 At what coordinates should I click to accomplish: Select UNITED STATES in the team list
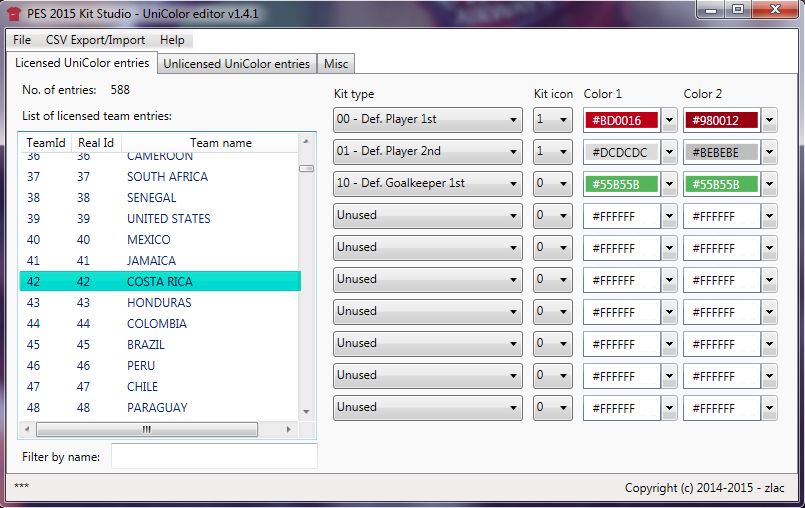pos(168,219)
